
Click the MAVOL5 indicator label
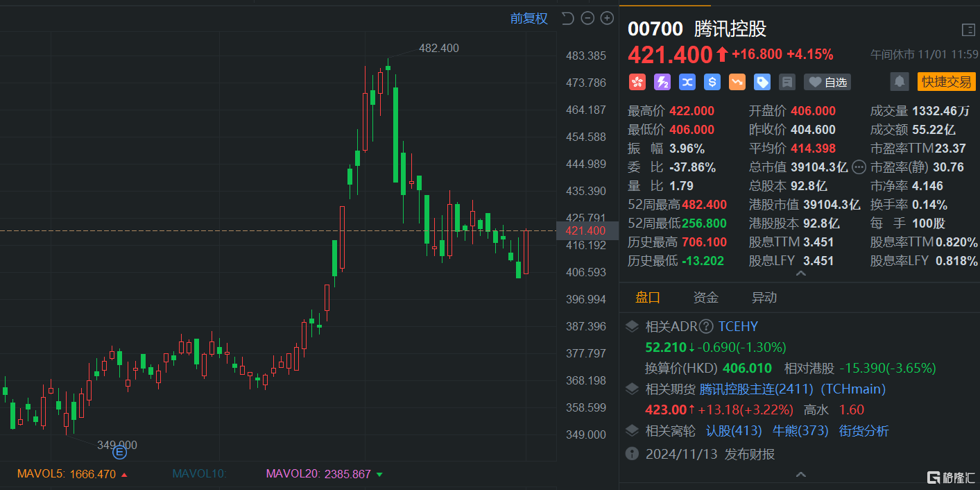point(40,475)
